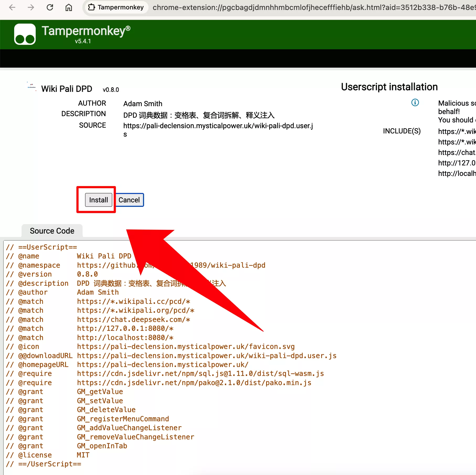Click the @require sql-wasm.js line
The height and width of the screenshot is (475, 476).
pyautogui.click(x=165, y=374)
